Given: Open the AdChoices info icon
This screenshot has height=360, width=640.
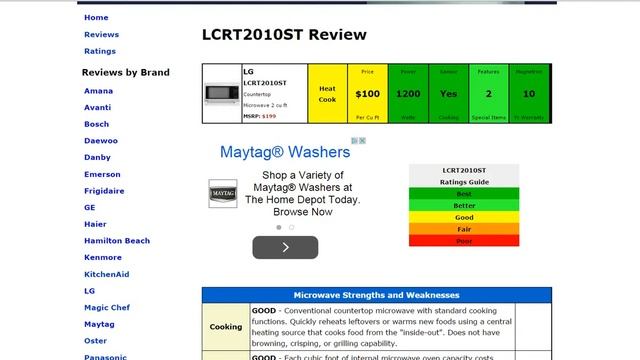Looking at the screenshot, I should point(355,141).
